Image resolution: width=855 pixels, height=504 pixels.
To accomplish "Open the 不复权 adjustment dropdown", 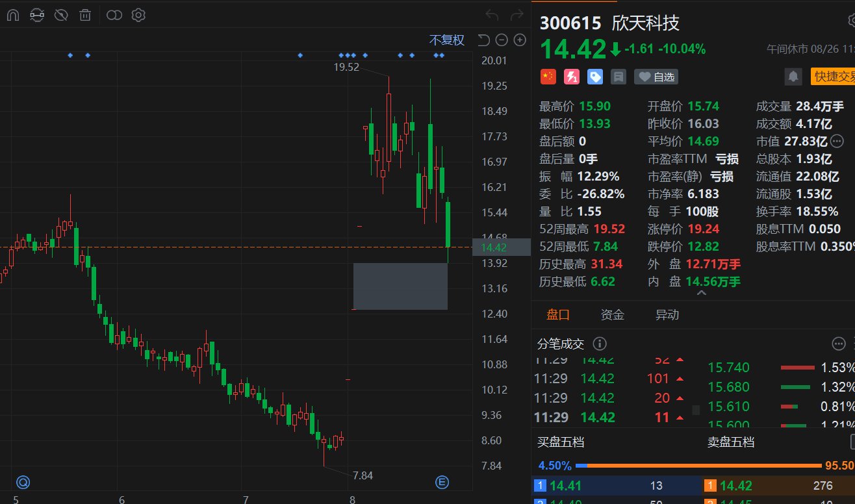I will tap(447, 40).
